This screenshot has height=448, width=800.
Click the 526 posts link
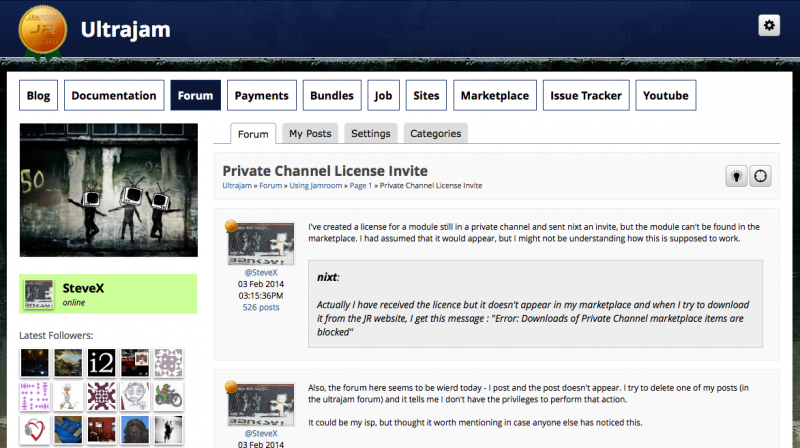coord(261,307)
